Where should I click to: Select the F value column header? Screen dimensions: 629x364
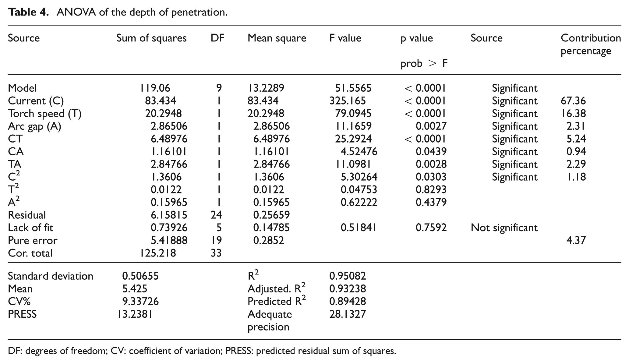pos(345,38)
